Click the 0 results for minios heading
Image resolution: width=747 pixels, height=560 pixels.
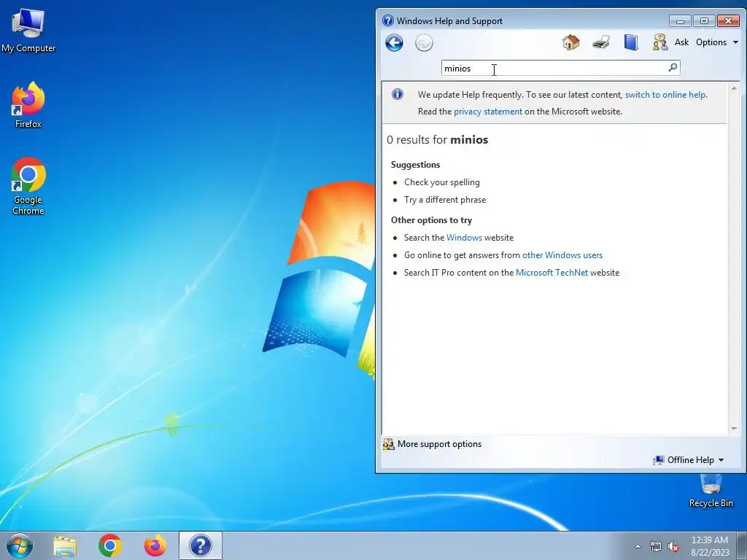(438, 139)
